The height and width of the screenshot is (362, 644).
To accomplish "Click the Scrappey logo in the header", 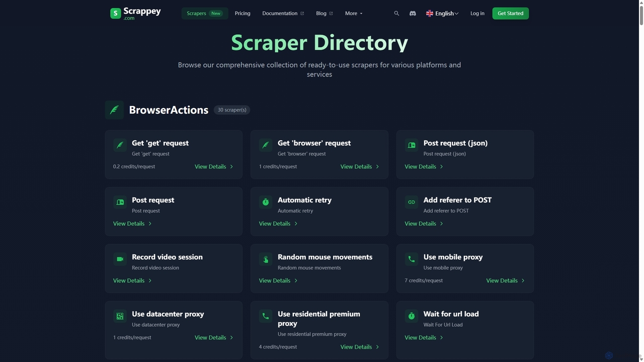I will (135, 13).
